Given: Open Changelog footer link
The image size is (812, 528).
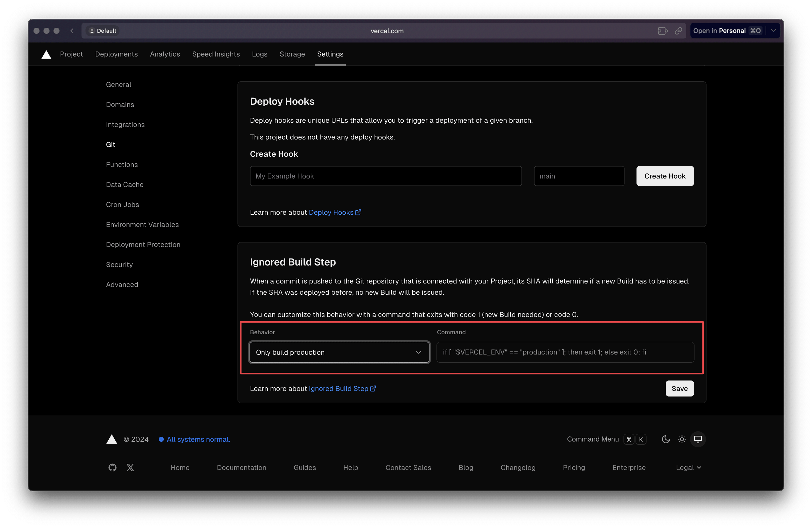Looking at the screenshot, I should (518, 467).
